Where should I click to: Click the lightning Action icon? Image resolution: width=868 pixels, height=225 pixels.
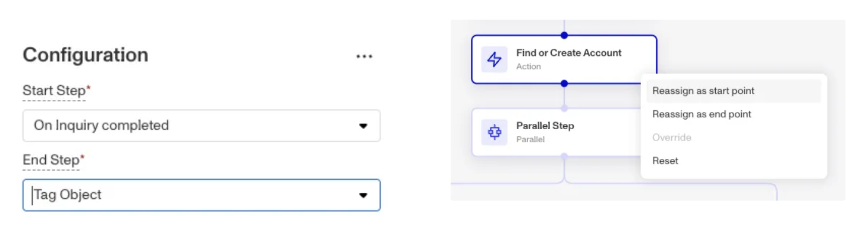[x=494, y=59]
